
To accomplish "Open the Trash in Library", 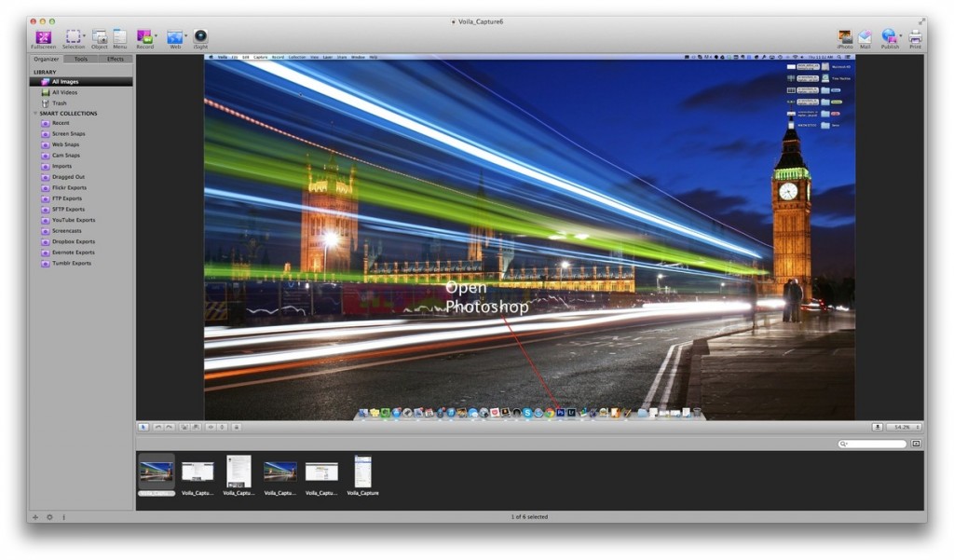I will pyautogui.click(x=59, y=103).
